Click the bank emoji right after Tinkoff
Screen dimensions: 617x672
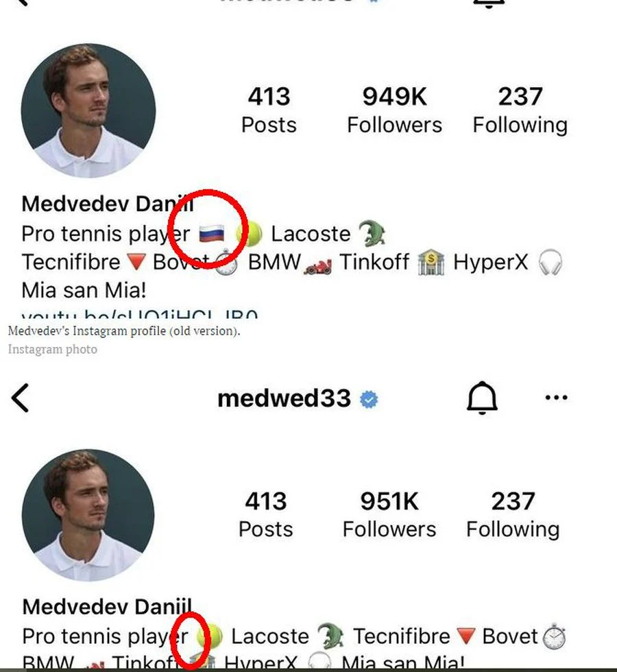(x=431, y=263)
